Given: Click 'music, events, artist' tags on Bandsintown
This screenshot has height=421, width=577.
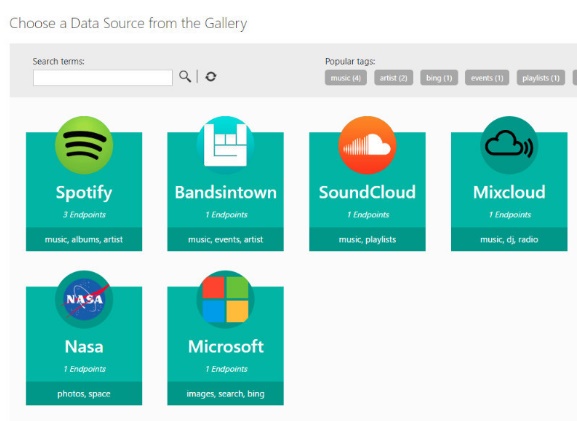Looking at the screenshot, I should click(x=226, y=240).
